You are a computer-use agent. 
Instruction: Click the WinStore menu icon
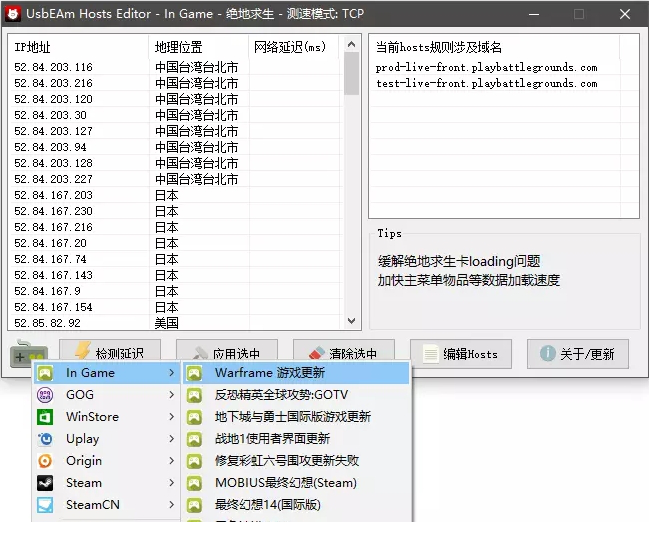[x=45, y=417]
